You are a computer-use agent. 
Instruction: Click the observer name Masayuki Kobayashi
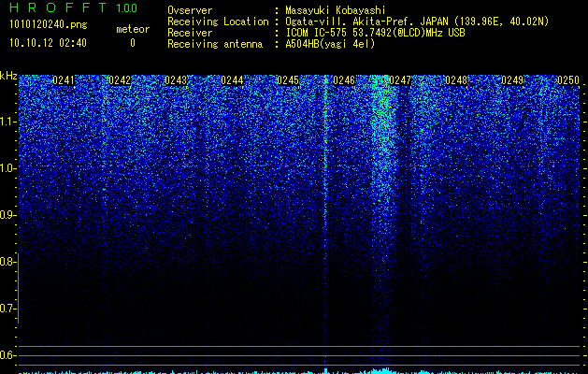336,10
